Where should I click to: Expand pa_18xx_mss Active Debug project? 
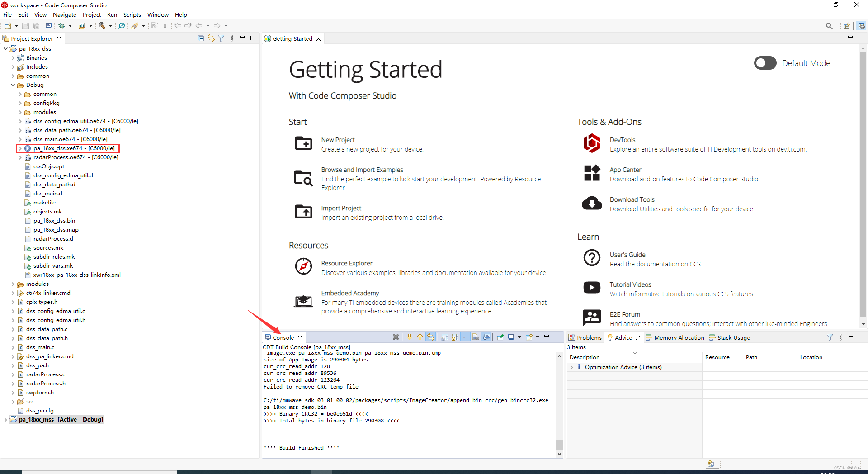[5, 419]
